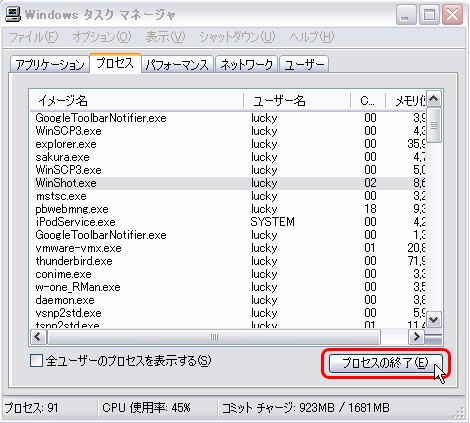Close the Task Manager window

[x=452, y=15]
